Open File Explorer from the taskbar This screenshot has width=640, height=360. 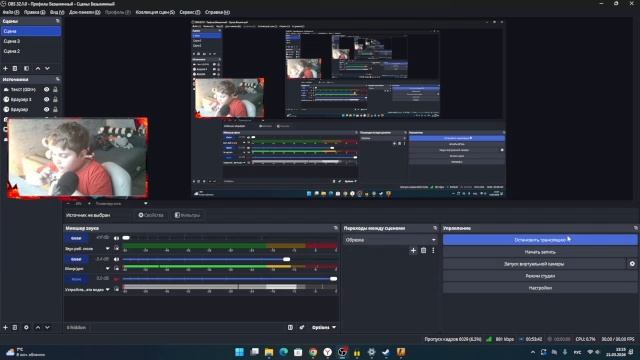pyautogui.click(x=269, y=352)
